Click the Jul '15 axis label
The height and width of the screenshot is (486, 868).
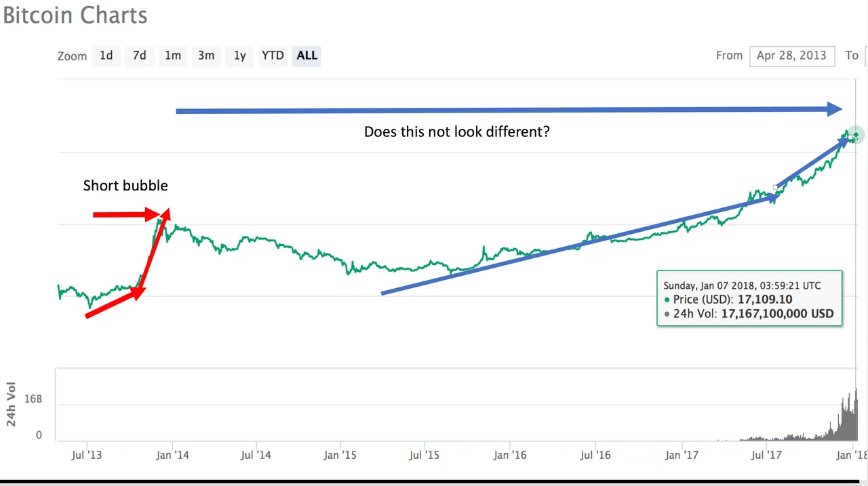click(425, 455)
